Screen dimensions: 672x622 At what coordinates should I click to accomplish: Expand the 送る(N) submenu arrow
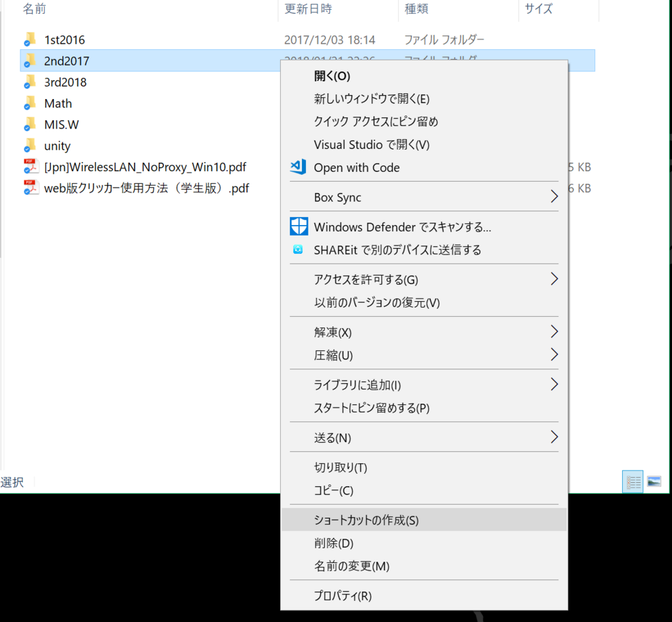pyautogui.click(x=554, y=437)
